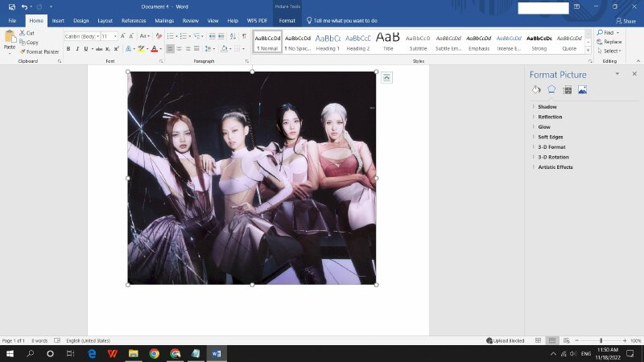This screenshot has width=644, height=362.
Task: Apply the Heading 1 style
Action: [x=328, y=41]
